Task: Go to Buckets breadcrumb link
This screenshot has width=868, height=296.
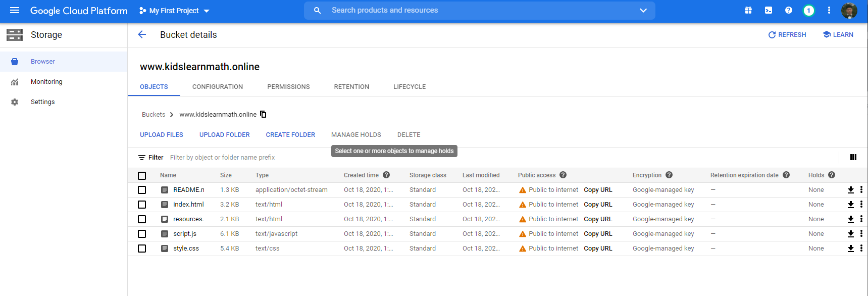Action: click(x=154, y=115)
